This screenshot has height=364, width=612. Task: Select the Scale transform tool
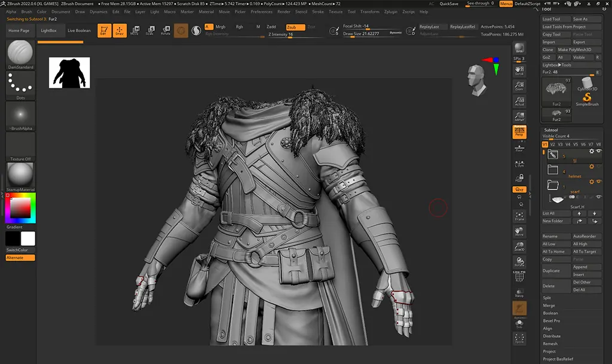150,30
